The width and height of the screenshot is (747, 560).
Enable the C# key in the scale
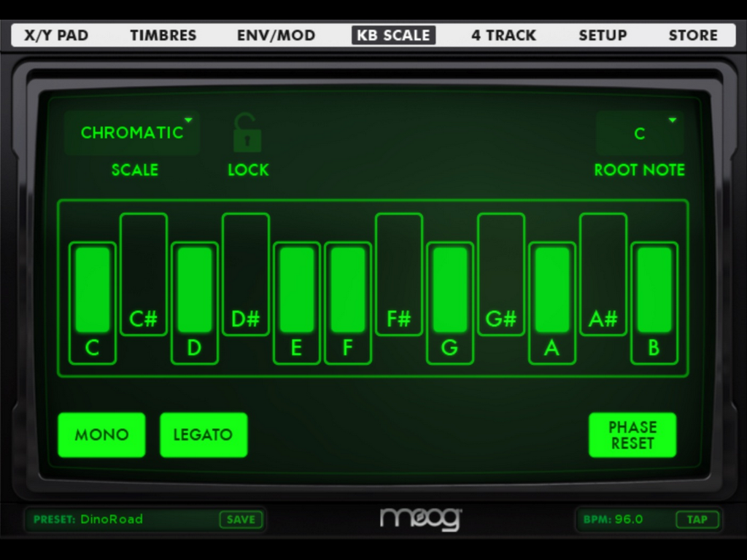pyautogui.click(x=144, y=274)
